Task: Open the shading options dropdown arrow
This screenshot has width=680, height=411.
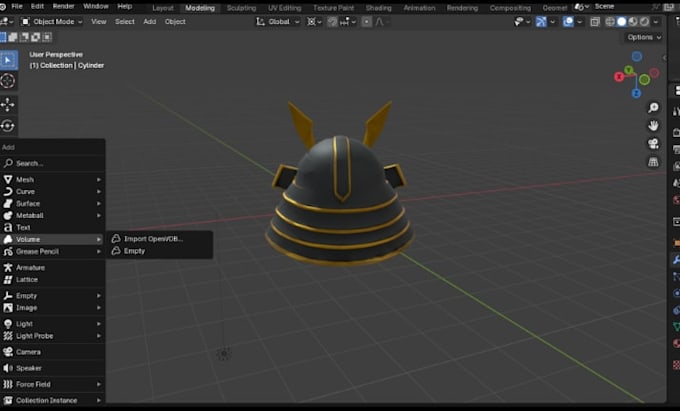Action: tap(656, 22)
